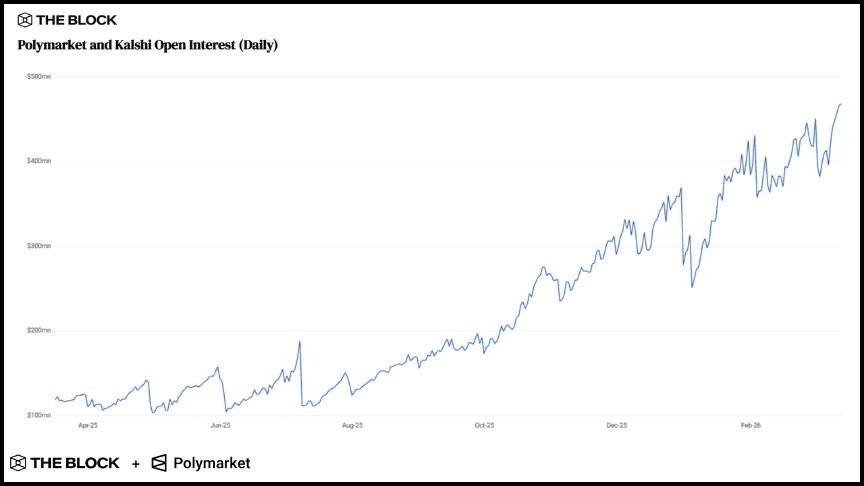The height and width of the screenshot is (486, 864).
Task: Click The Block cube logo in header
Action: (x=25, y=20)
